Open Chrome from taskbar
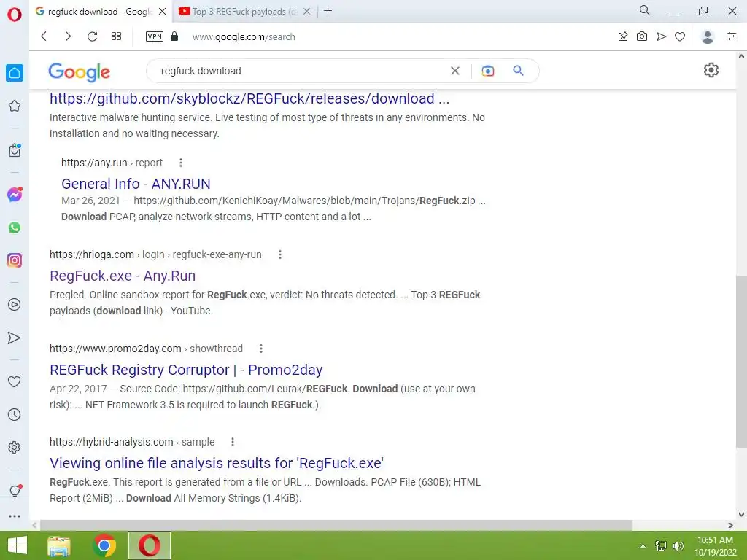Viewport: 747px width, 560px height. 104,545
